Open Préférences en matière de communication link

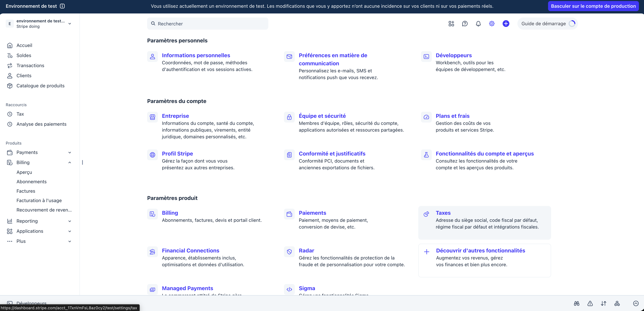333,59
